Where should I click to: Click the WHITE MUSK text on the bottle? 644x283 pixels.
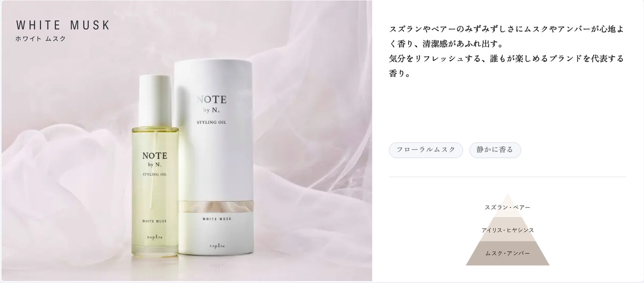pyautogui.click(x=154, y=221)
